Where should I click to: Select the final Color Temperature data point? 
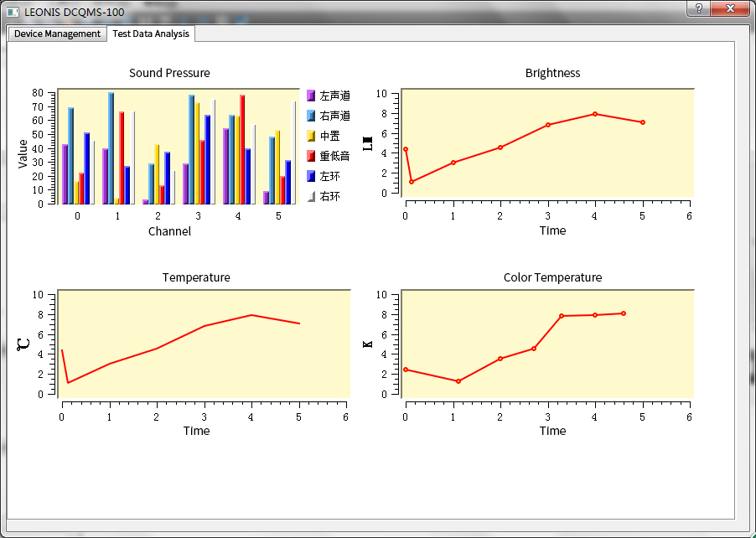[624, 313]
